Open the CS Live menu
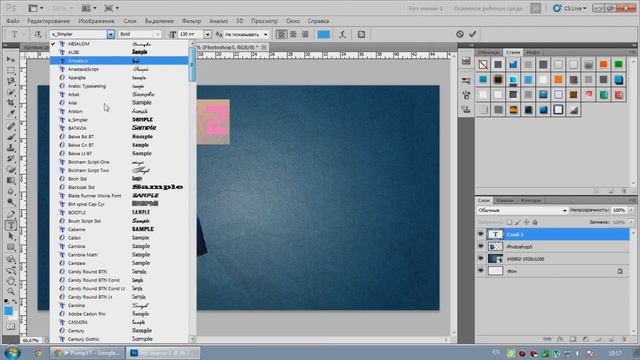The height and width of the screenshot is (360, 640). point(570,8)
